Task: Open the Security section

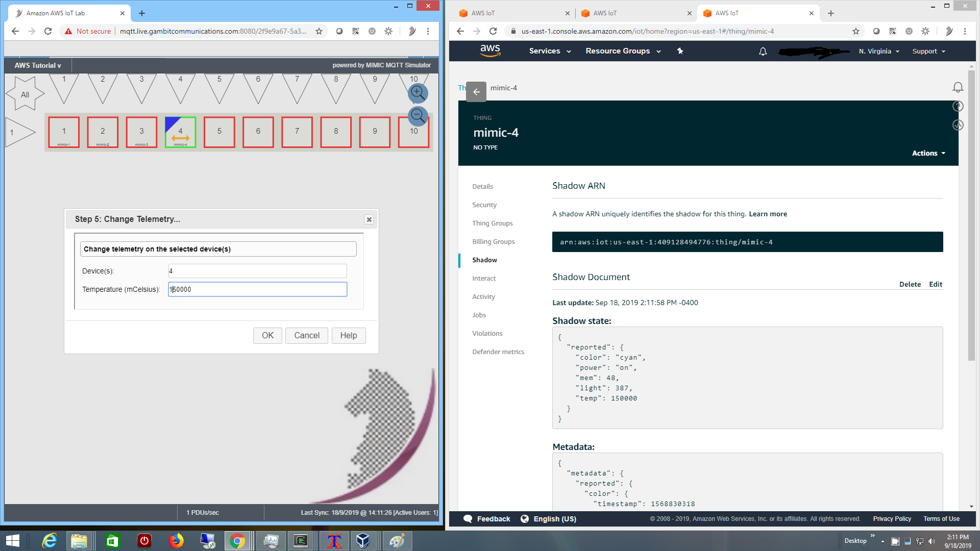Action: pos(484,205)
